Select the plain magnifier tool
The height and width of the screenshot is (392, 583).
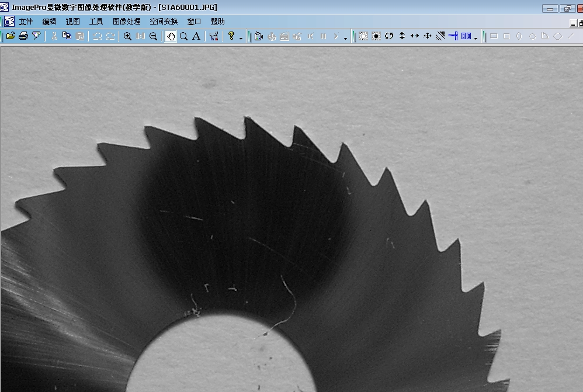pyautogui.click(x=183, y=36)
